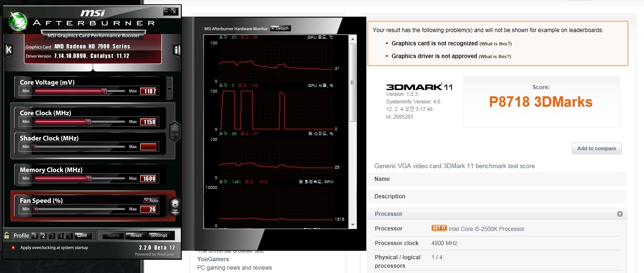Screen dimensions: 644x273
Task: Click the 2.2.0 Beta 12 version text
Action: click(157, 247)
